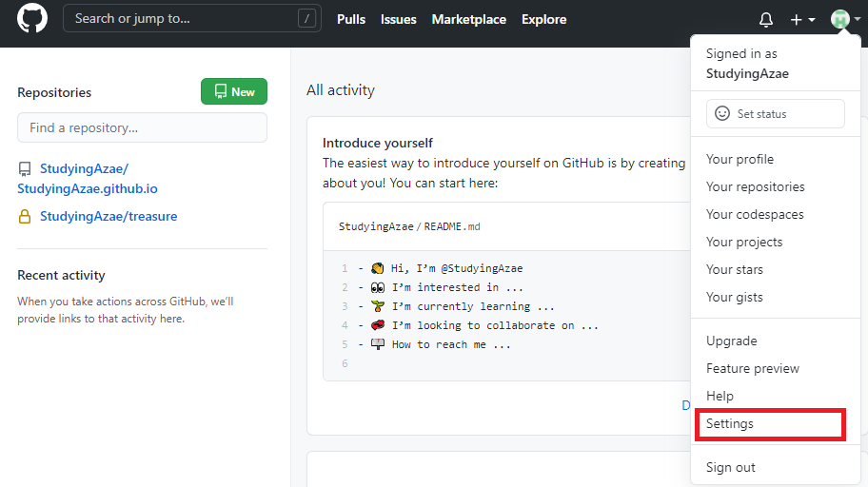This screenshot has height=487, width=868.
Task: Open Your profile
Action: coord(740,159)
